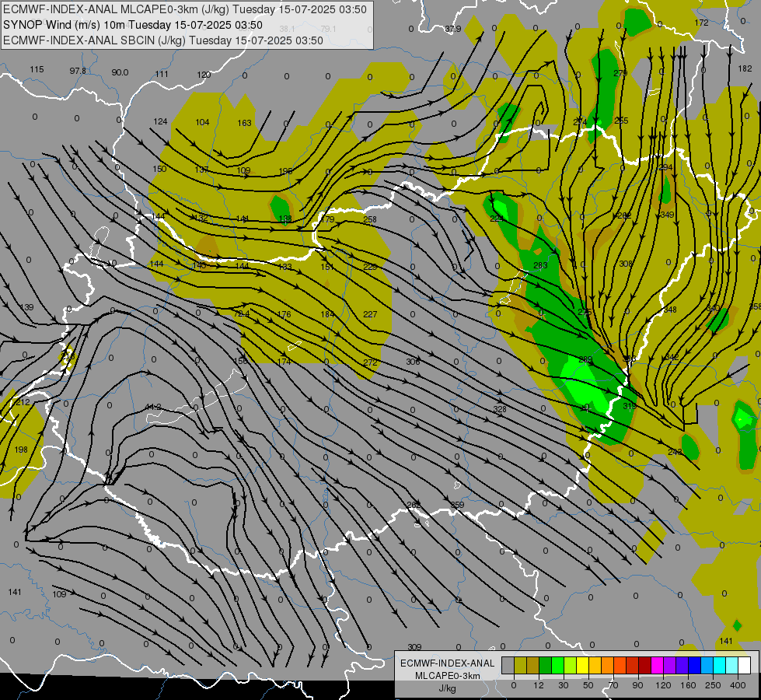
Task: Click the map value 309
Action: tap(414, 647)
